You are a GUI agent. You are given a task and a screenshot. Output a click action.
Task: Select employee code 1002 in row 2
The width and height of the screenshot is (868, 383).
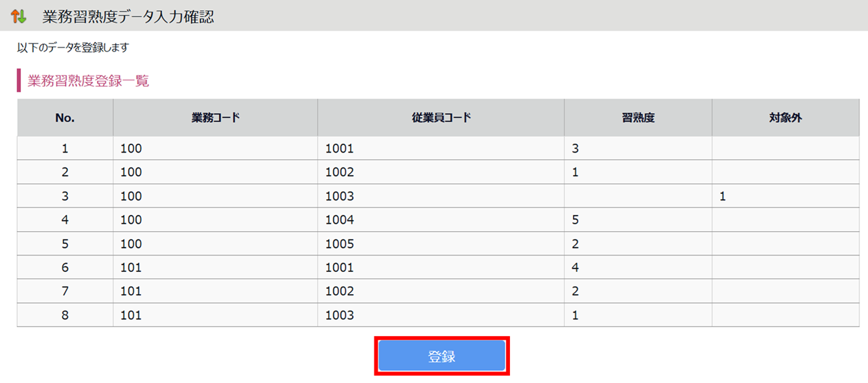pos(340,172)
